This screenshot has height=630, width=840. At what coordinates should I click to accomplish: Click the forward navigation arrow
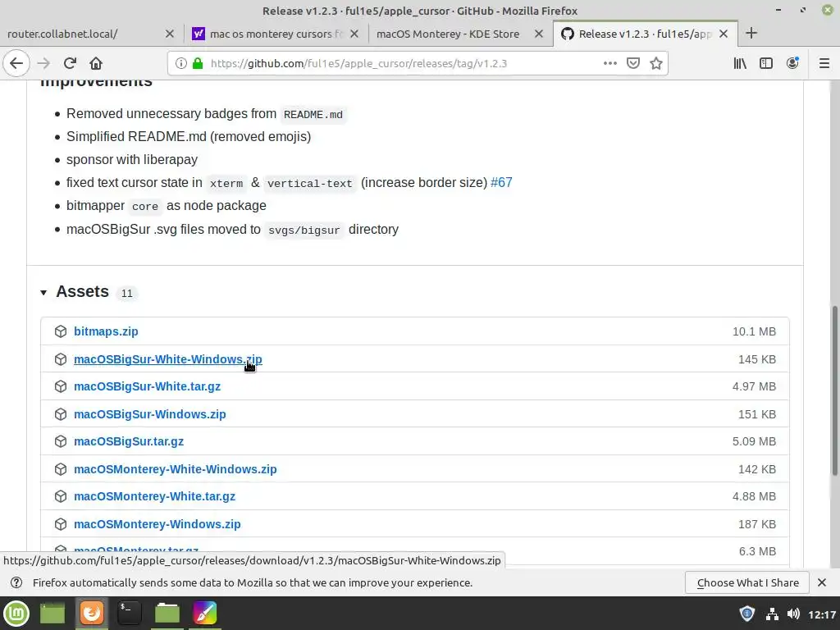[43, 63]
